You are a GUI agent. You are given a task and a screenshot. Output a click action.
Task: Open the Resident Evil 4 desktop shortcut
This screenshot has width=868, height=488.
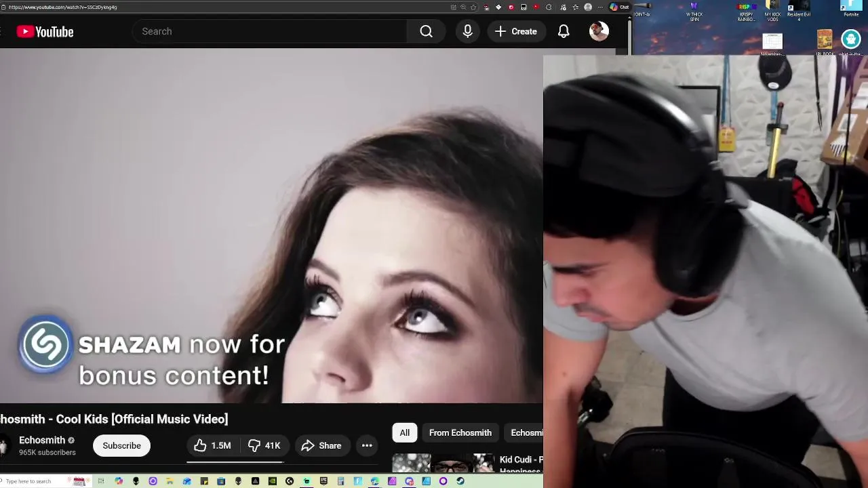799,12
